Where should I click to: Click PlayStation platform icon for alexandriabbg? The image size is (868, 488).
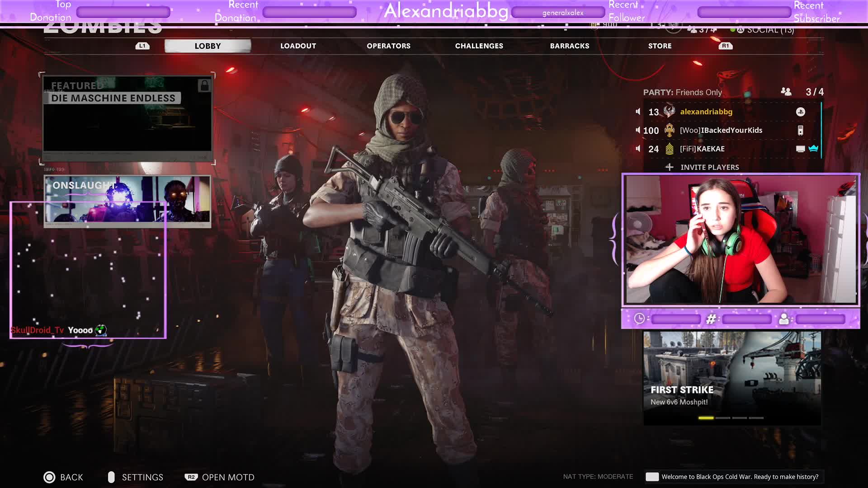tap(800, 112)
